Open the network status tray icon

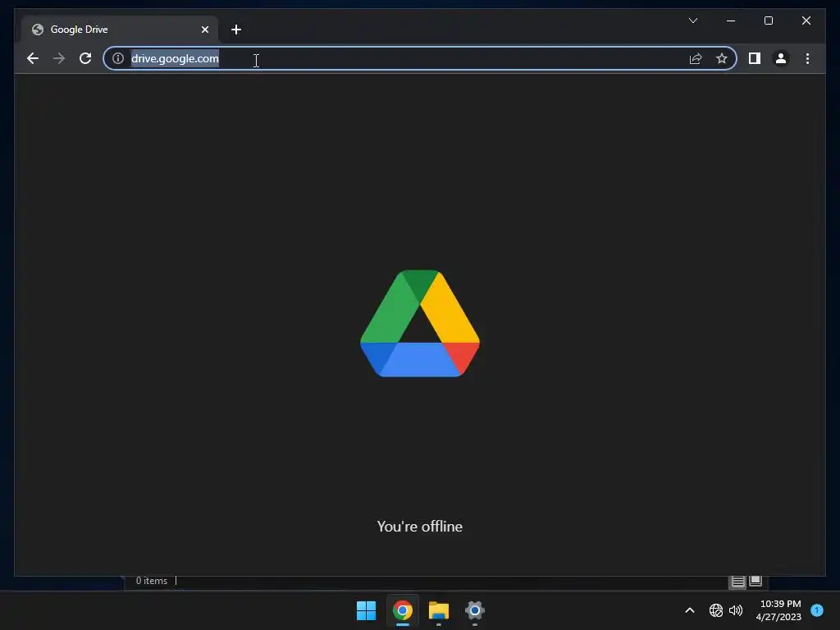pyautogui.click(x=715, y=610)
